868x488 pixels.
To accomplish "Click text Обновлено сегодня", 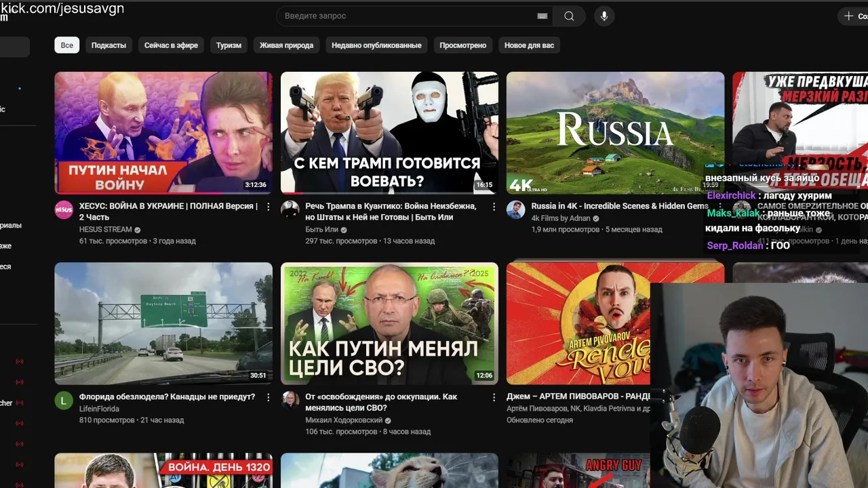I will click(x=540, y=420).
